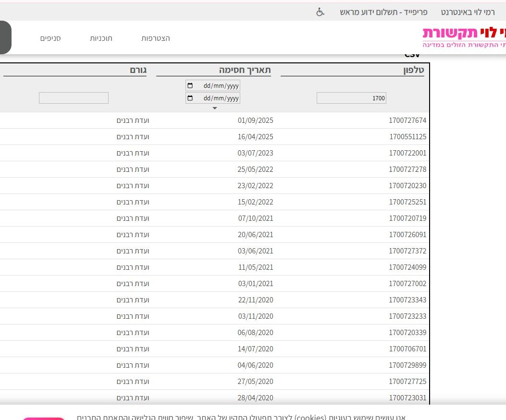
Task: Click the blocking date 27/05/2020
Action: point(255,382)
